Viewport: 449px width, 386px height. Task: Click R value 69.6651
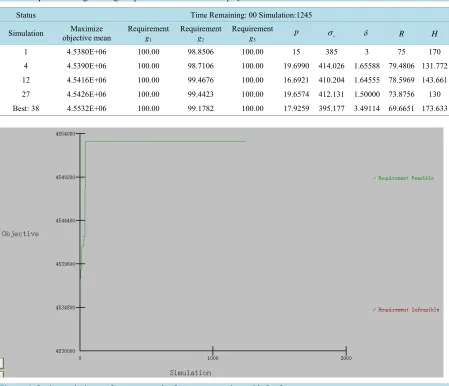coord(401,108)
